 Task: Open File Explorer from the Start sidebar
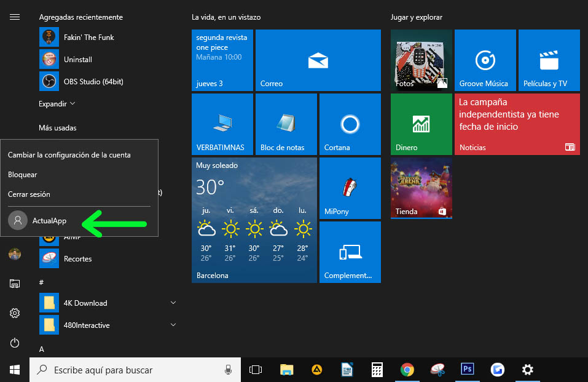(15, 284)
